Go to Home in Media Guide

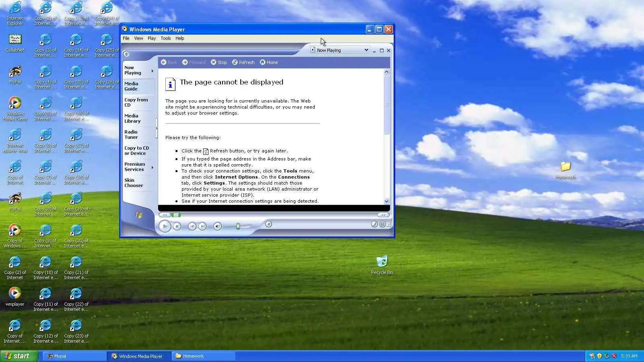[268, 62]
